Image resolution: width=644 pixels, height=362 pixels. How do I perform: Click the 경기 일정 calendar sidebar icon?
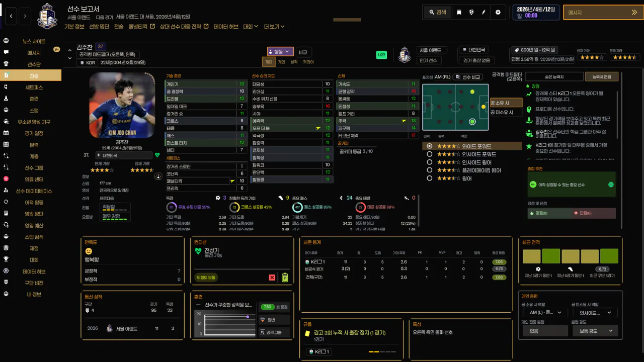point(6,133)
